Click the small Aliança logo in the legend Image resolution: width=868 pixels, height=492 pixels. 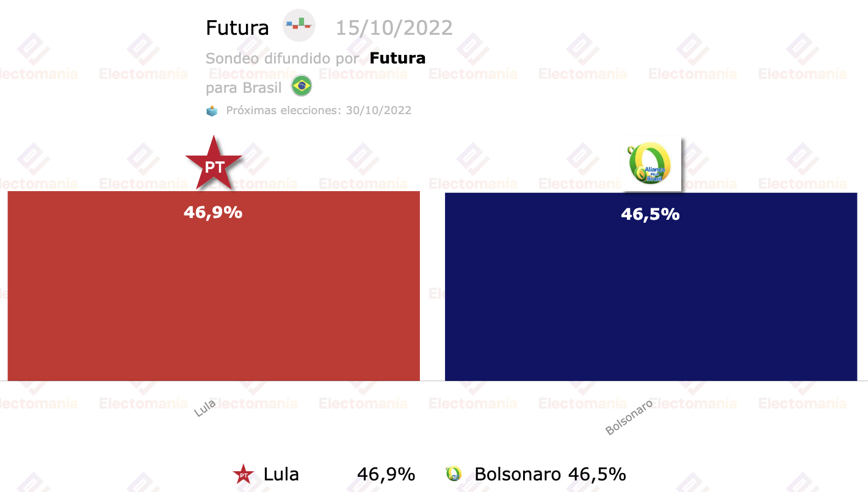pos(454,474)
